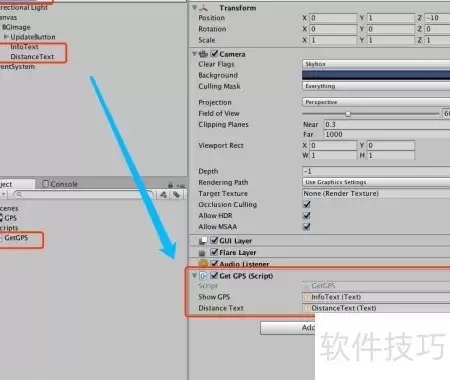Open the Clear Flags Skybox dropdown
Viewport: 450px width, 380px height.
click(x=376, y=64)
